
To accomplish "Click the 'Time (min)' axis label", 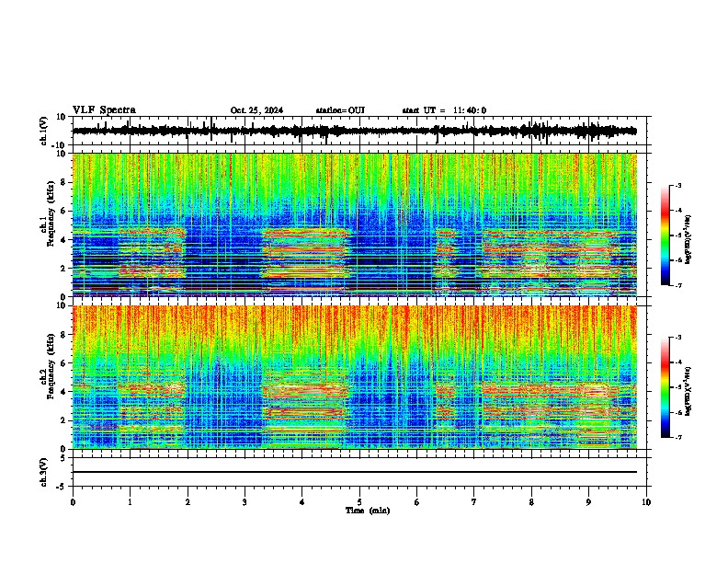I will [x=368, y=511].
